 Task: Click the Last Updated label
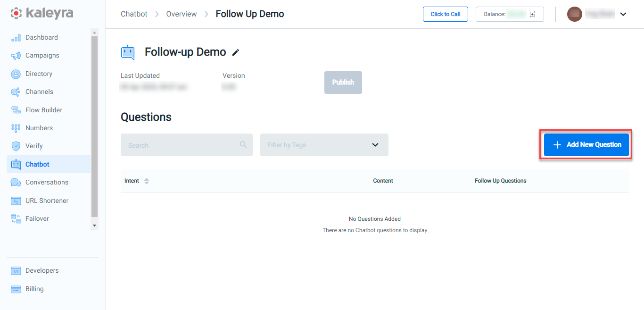(x=140, y=75)
